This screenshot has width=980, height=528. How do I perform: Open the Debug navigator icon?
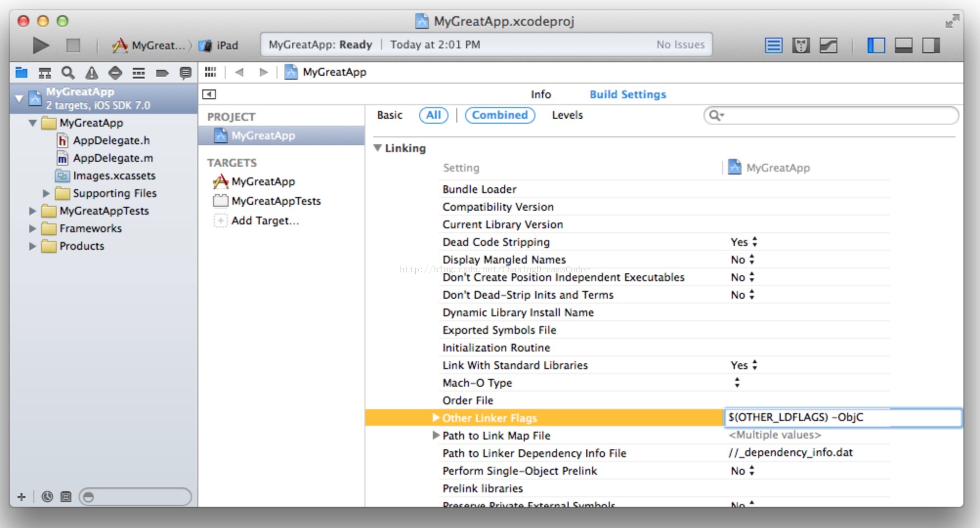(139, 73)
